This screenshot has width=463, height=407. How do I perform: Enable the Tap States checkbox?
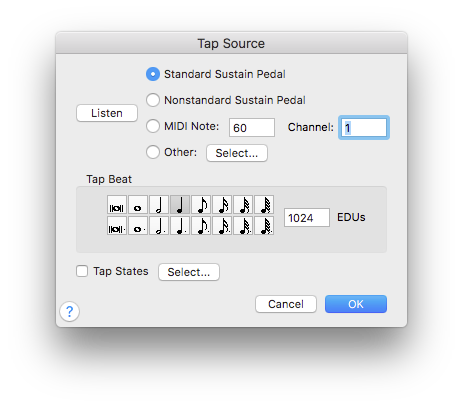[82, 271]
